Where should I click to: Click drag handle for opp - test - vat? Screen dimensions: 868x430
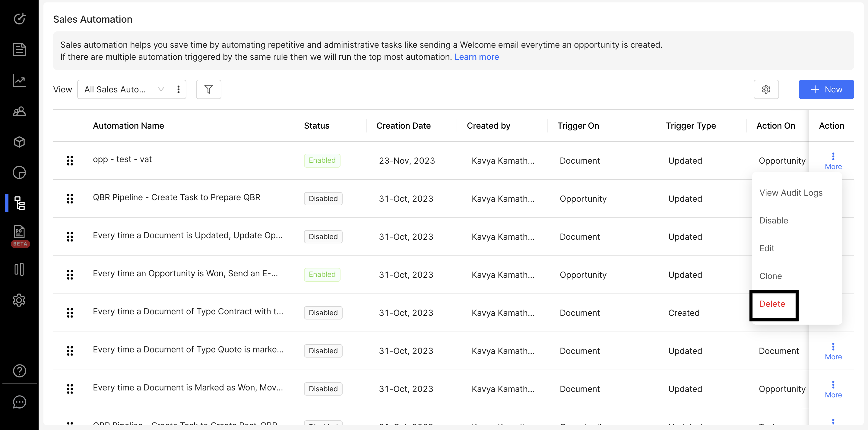pyautogui.click(x=70, y=161)
